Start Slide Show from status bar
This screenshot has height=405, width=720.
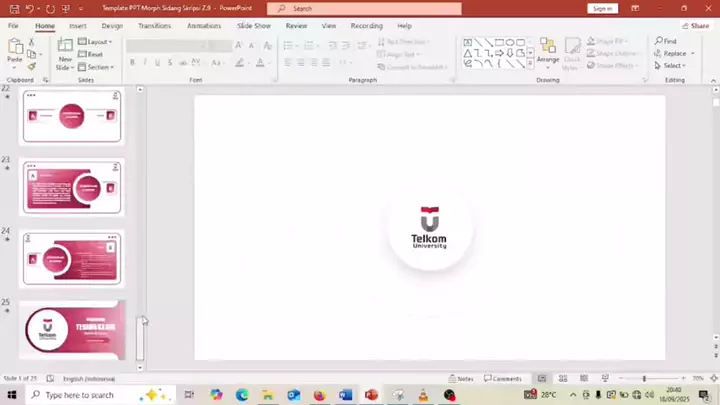pos(605,378)
